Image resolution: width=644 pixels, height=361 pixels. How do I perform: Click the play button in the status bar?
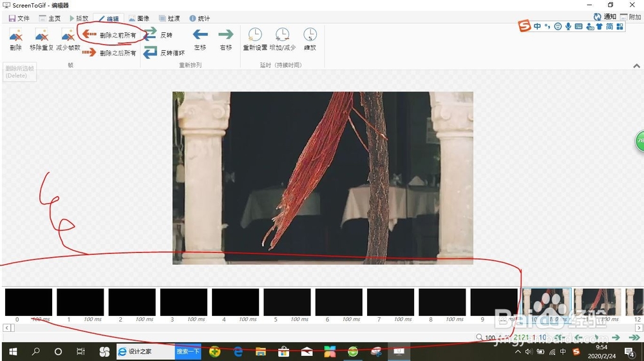click(597, 337)
